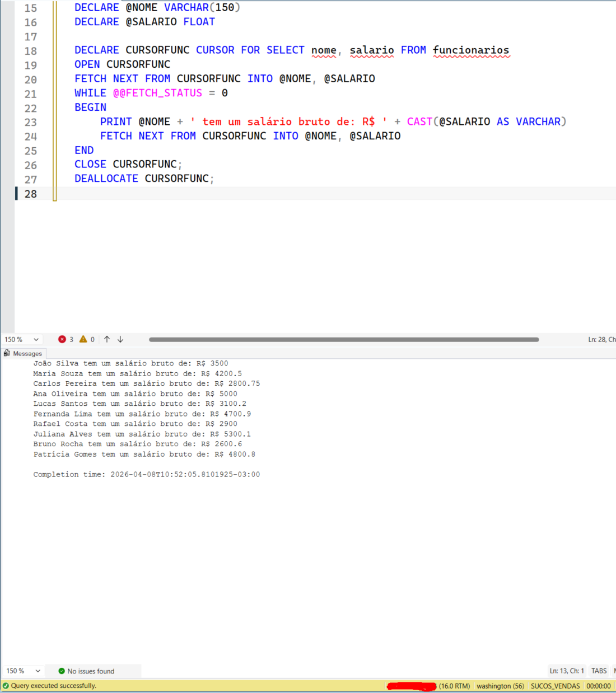The width and height of the screenshot is (616, 693).
Task: Click DEALLOCATE keyword on line 27
Action: (x=106, y=179)
